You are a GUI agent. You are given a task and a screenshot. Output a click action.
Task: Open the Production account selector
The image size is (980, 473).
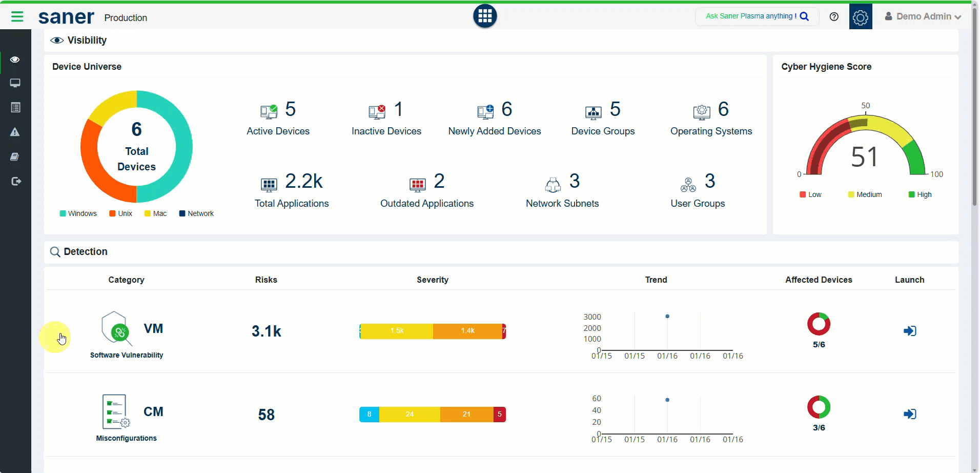[x=126, y=18]
